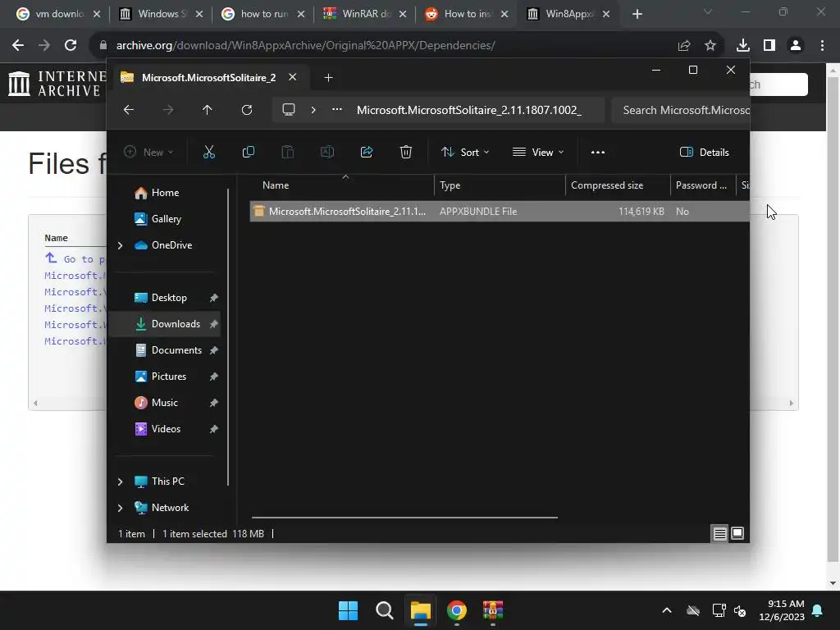Click the Share icon in Explorer toolbar
The image size is (840, 630).
pyautogui.click(x=367, y=152)
